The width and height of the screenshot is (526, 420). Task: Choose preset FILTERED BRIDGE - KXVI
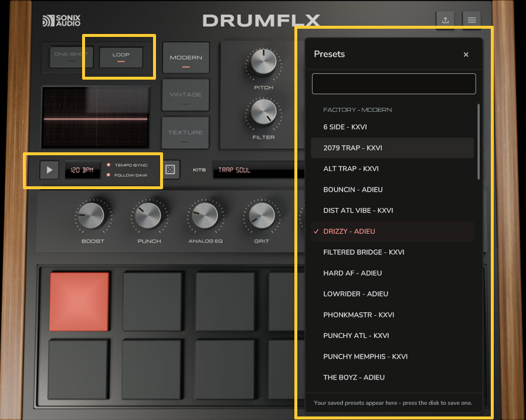click(x=392, y=252)
